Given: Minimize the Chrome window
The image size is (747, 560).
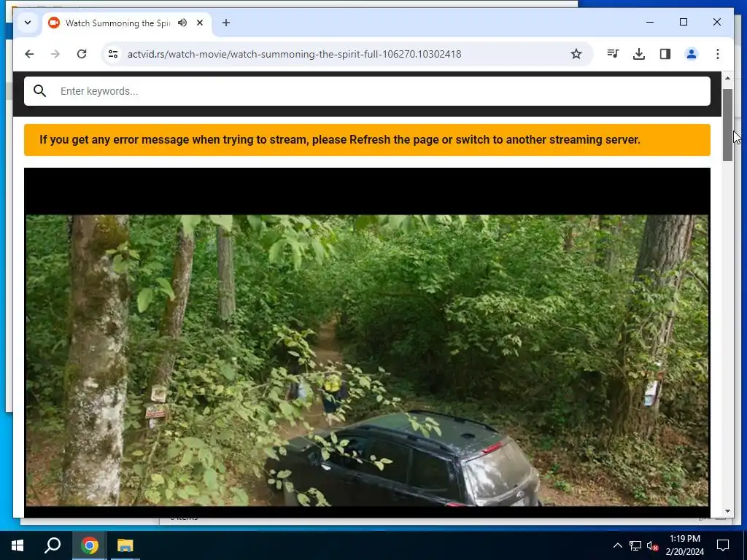Looking at the screenshot, I should tap(650, 22).
